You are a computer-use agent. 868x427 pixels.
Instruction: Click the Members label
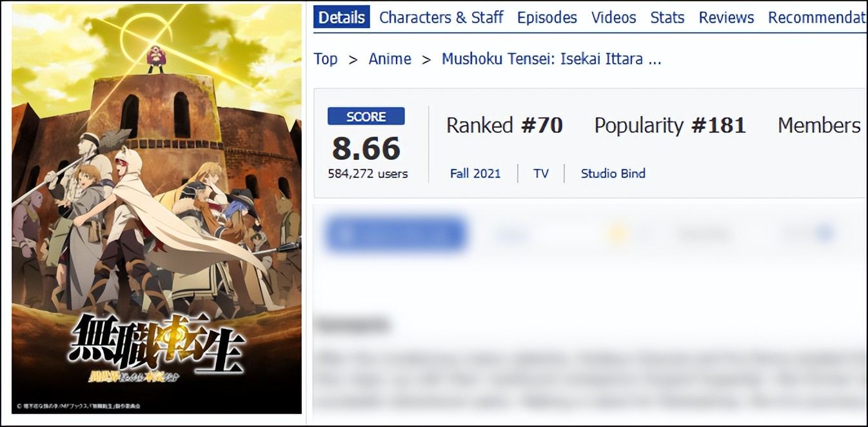click(819, 125)
